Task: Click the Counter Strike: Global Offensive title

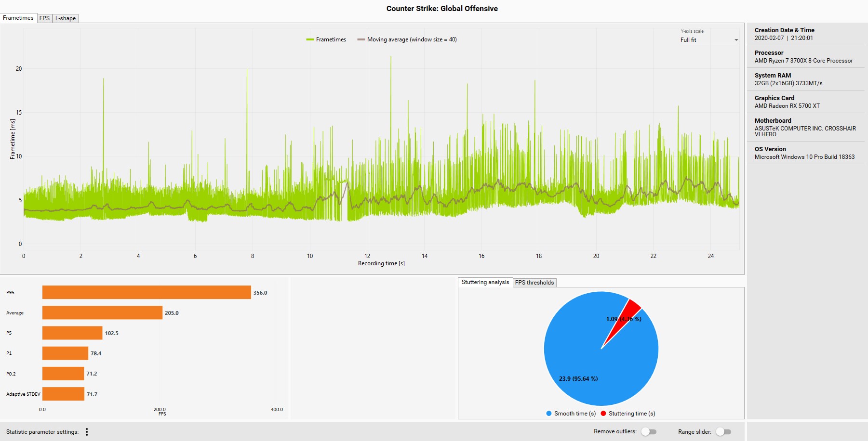Action: [442, 8]
